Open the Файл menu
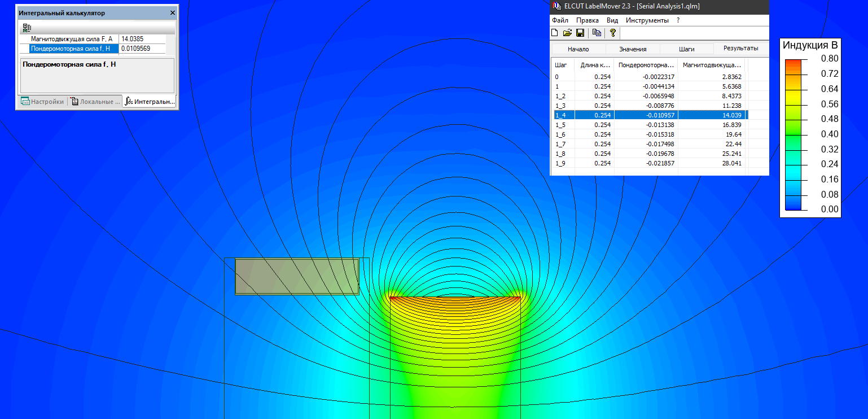 tap(560, 20)
